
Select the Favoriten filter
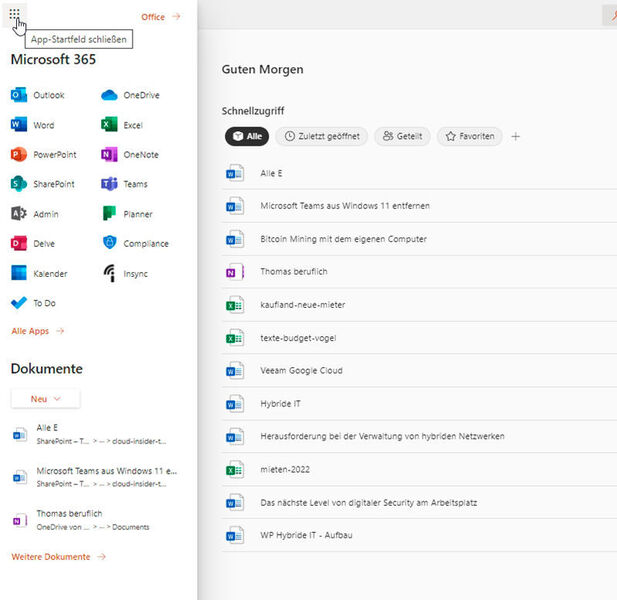point(469,137)
